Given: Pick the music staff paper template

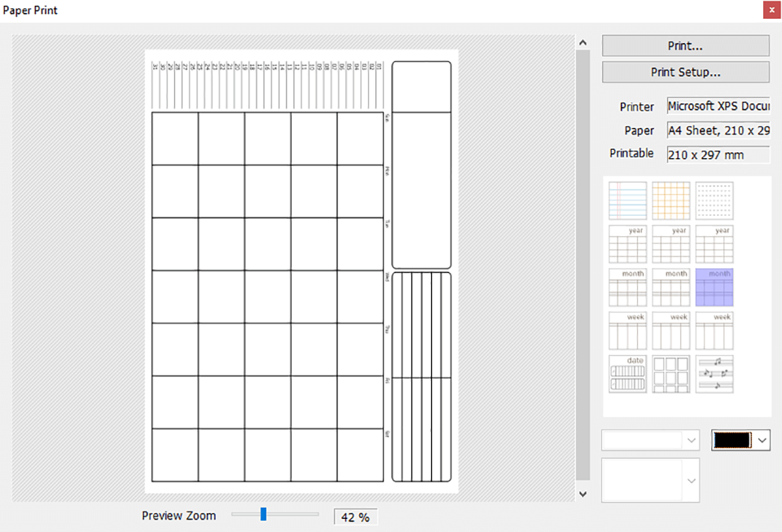Looking at the screenshot, I should (714, 374).
